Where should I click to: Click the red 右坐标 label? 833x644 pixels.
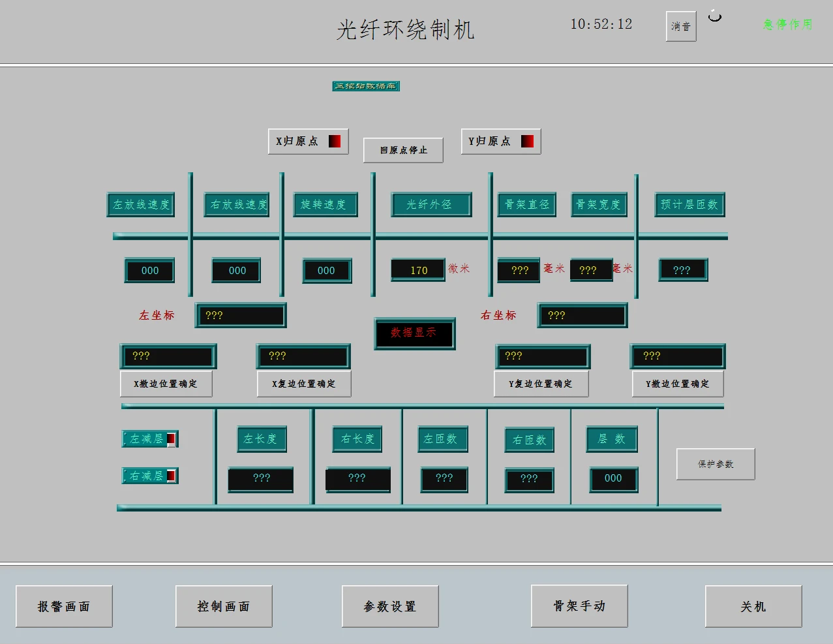(498, 316)
